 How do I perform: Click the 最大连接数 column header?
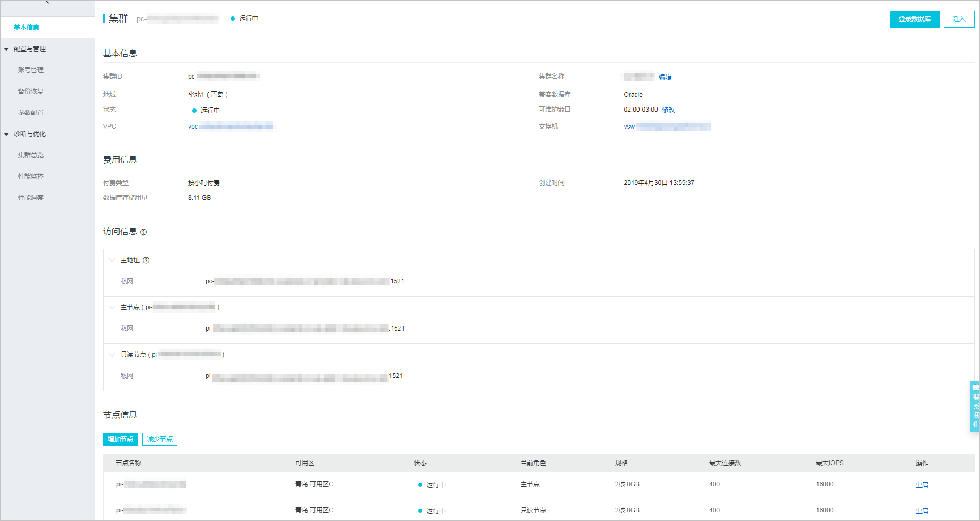click(725, 463)
